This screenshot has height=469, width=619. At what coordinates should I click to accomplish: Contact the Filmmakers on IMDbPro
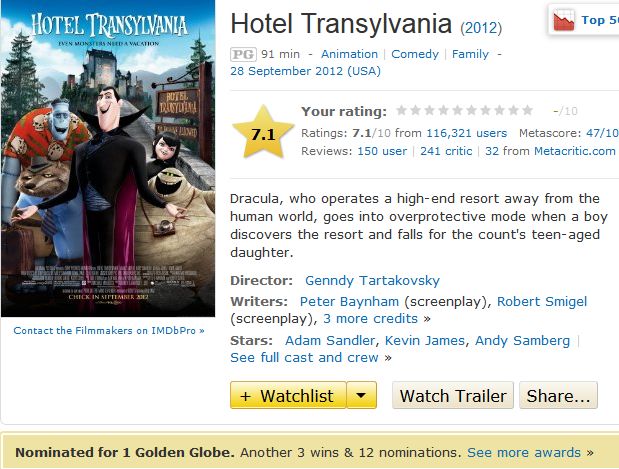pyautogui.click(x=108, y=330)
